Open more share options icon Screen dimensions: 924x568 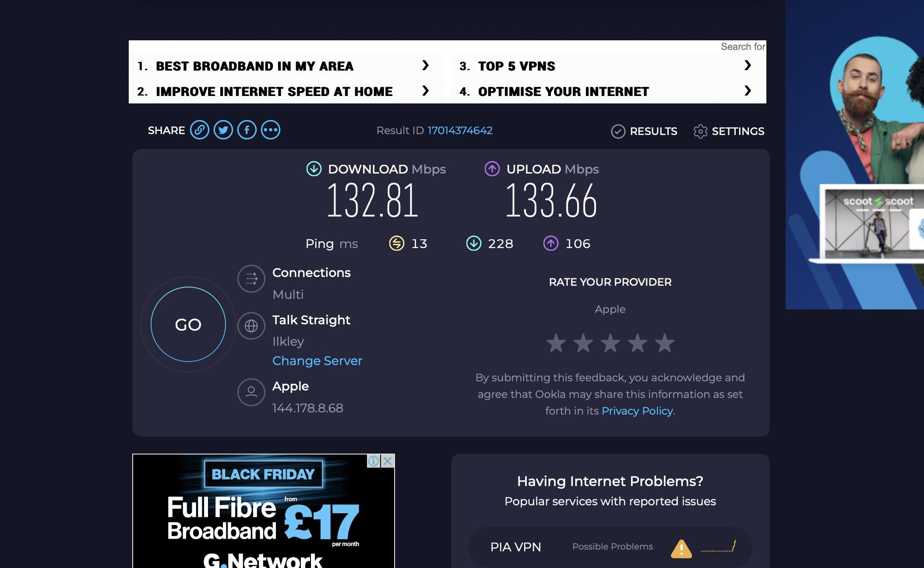pos(271,130)
